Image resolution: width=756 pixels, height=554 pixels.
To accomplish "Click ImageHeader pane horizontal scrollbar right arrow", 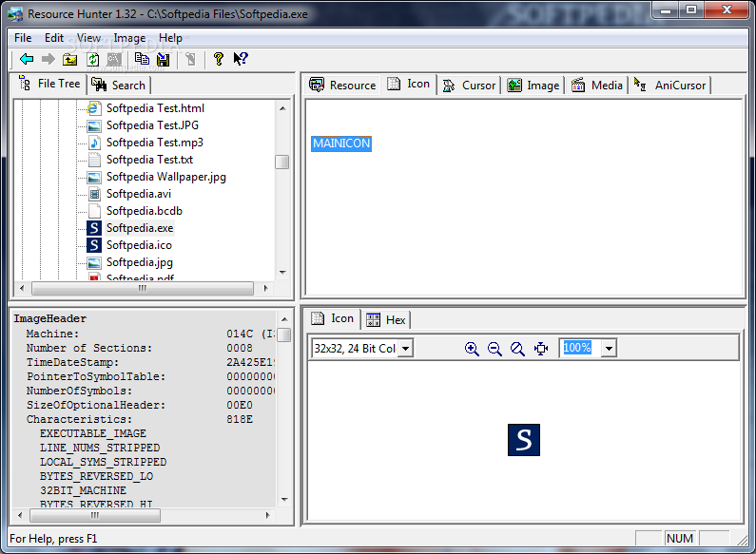I will pyautogui.click(x=267, y=515).
